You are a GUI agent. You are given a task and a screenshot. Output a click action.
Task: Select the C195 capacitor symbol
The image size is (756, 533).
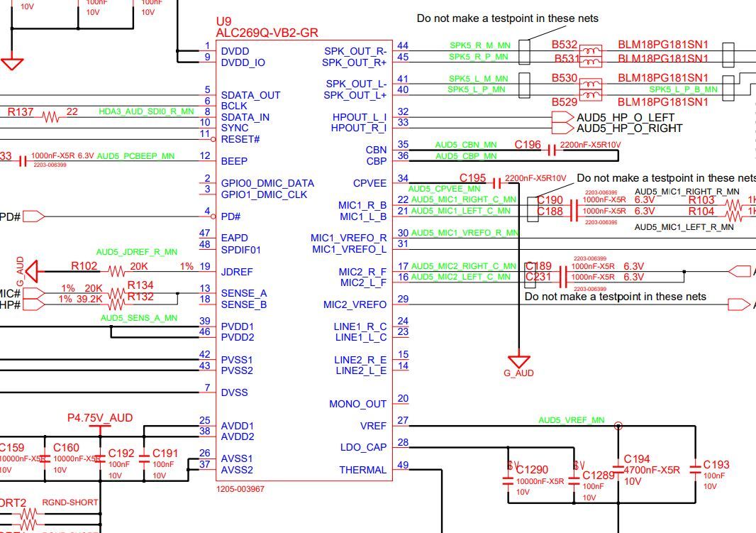click(496, 182)
